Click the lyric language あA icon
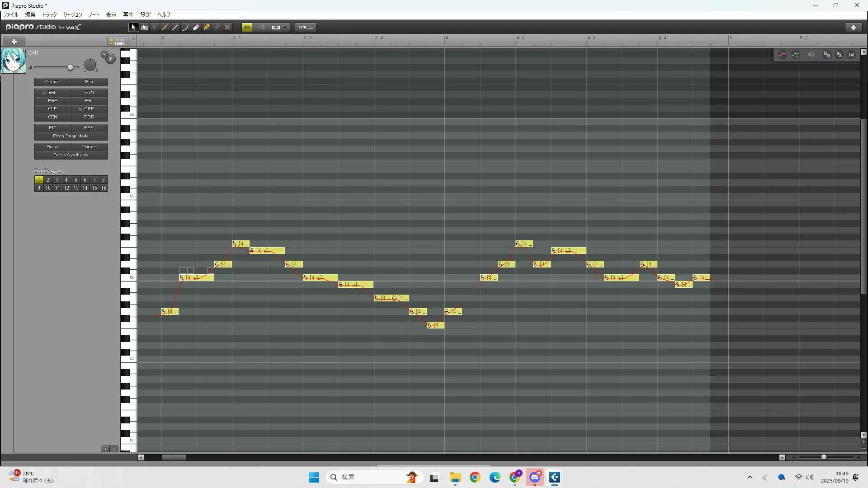The height and width of the screenshot is (488, 868). click(x=839, y=54)
